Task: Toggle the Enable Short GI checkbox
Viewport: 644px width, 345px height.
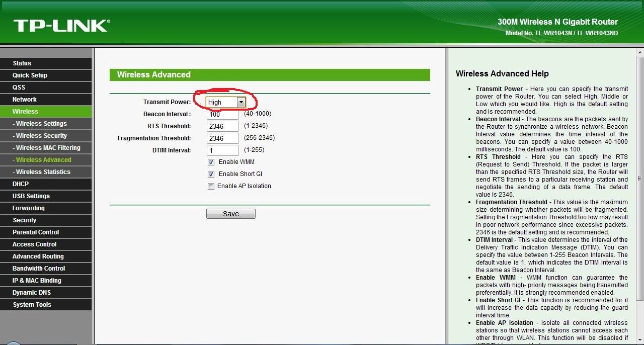Action: pos(211,174)
